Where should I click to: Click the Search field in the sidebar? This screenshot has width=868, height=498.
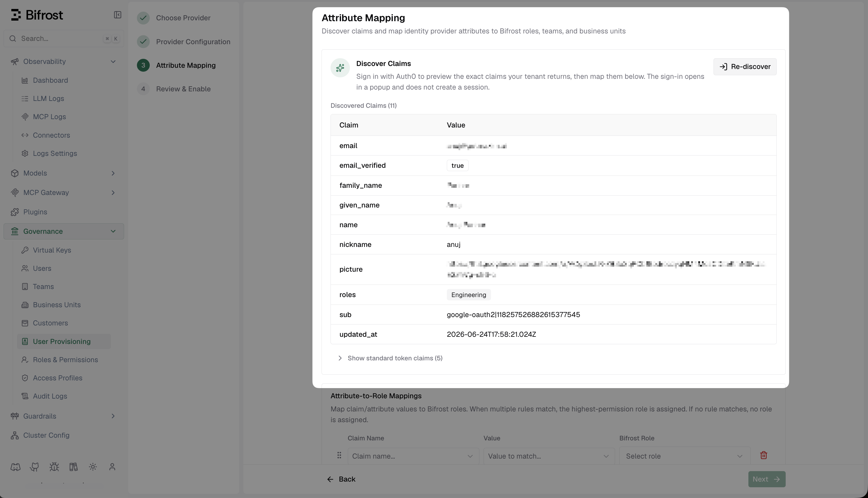[x=64, y=39]
